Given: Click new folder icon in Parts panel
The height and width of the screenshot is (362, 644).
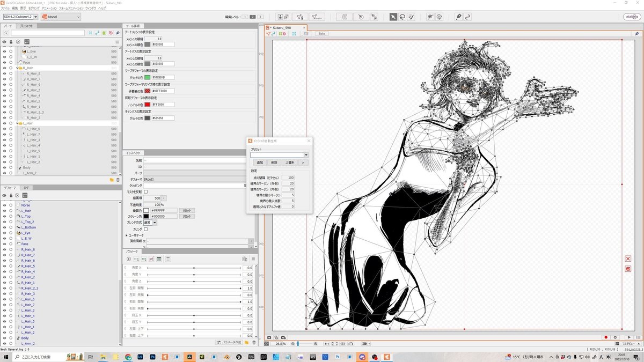Looking at the screenshot, I should [x=112, y=180].
